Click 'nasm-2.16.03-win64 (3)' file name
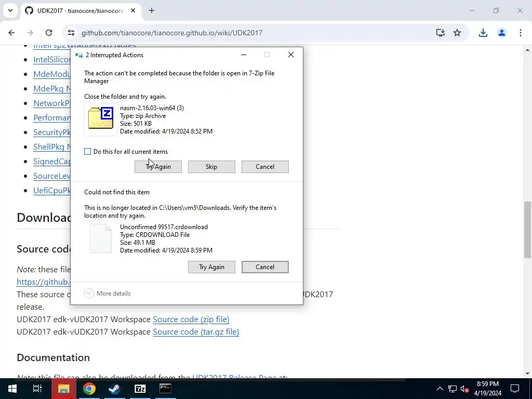This screenshot has width=532, height=399. [152, 108]
